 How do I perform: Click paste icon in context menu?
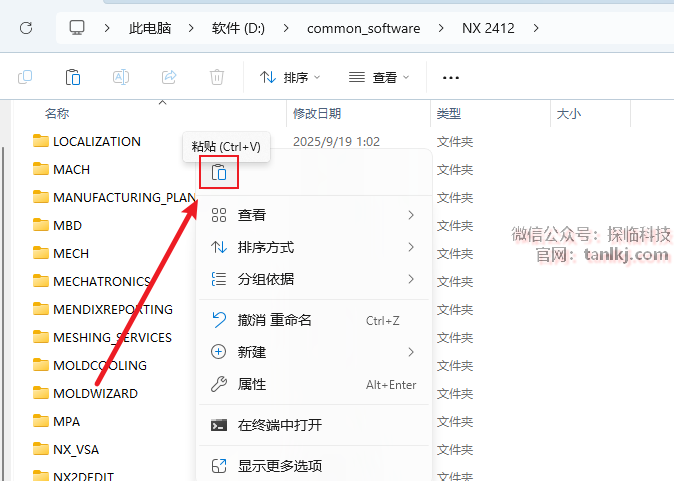point(219,172)
